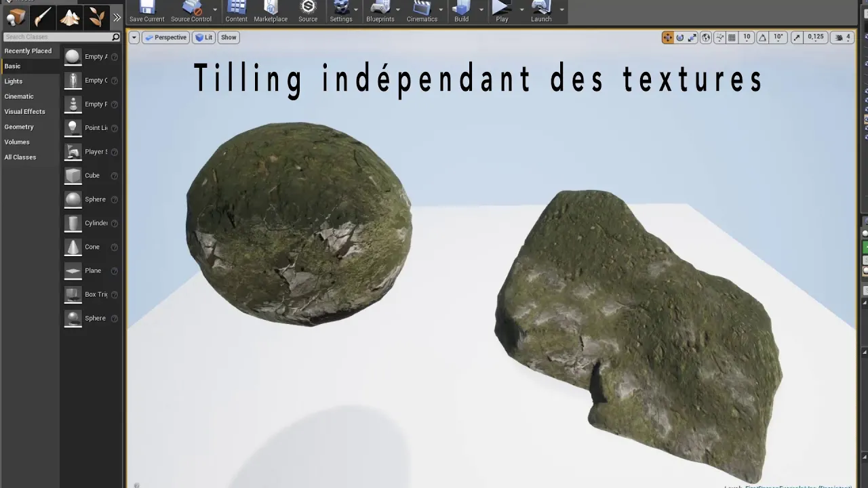Select the Point Light bulb icon

[x=73, y=128]
